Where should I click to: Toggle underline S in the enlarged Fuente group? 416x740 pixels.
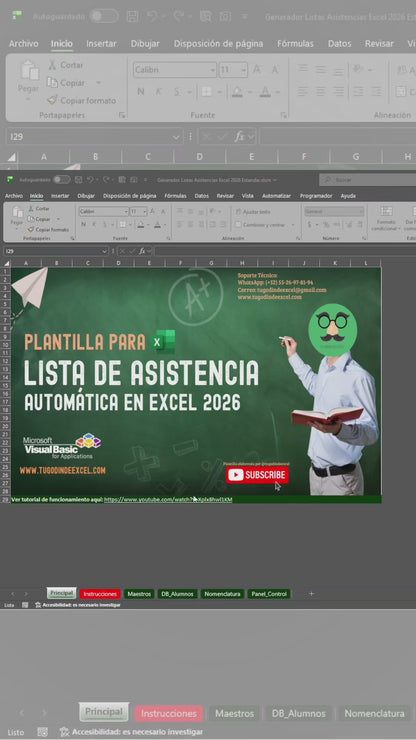point(177,92)
